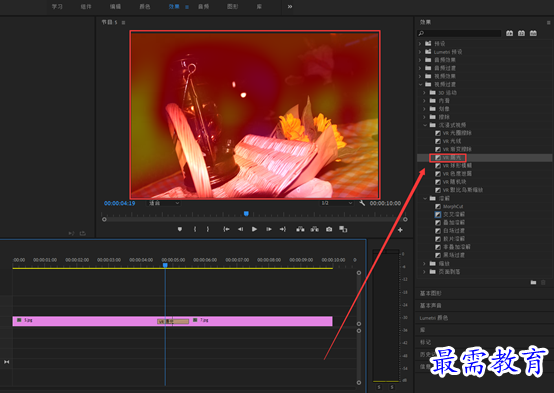Open the 基本声音 panel tab
Image resolution: width=554 pixels, height=393 pixels.
click(430, 305)
